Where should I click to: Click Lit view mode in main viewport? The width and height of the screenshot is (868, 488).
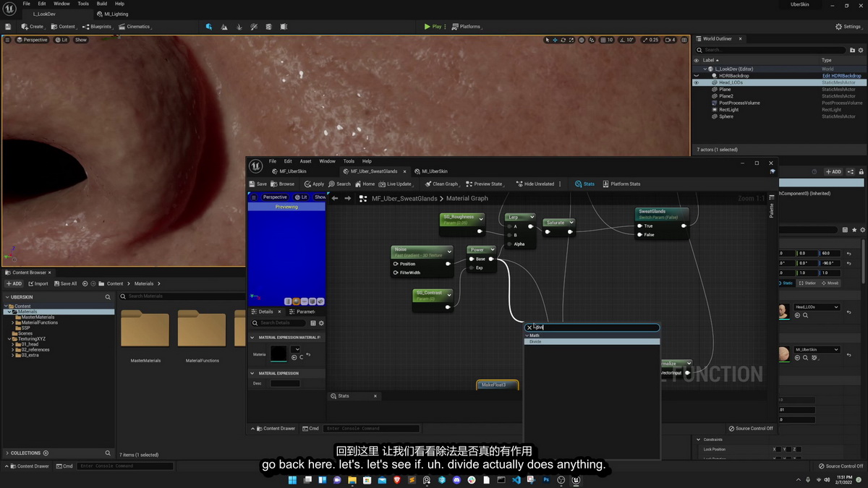point(61,40)
